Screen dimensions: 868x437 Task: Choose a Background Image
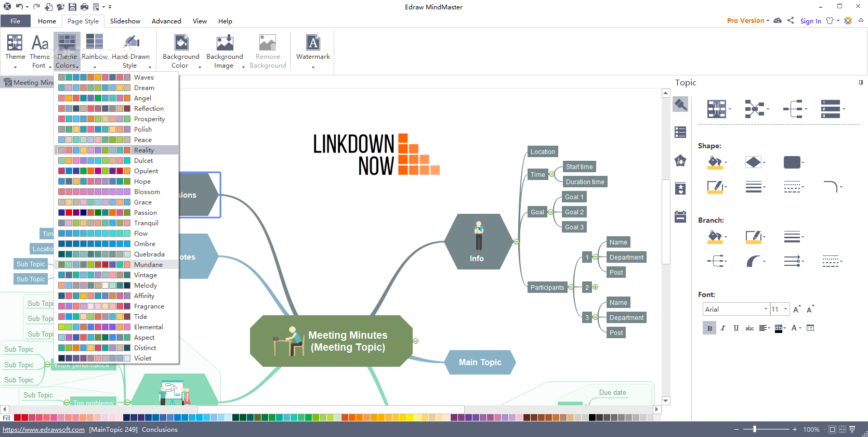pyautogui.click(x=225, y=51)
